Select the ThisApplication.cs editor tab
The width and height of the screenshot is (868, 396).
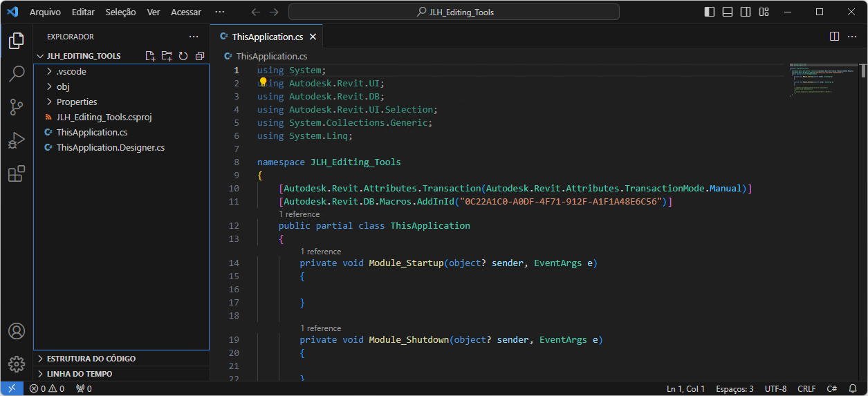[x=268, y=37]
